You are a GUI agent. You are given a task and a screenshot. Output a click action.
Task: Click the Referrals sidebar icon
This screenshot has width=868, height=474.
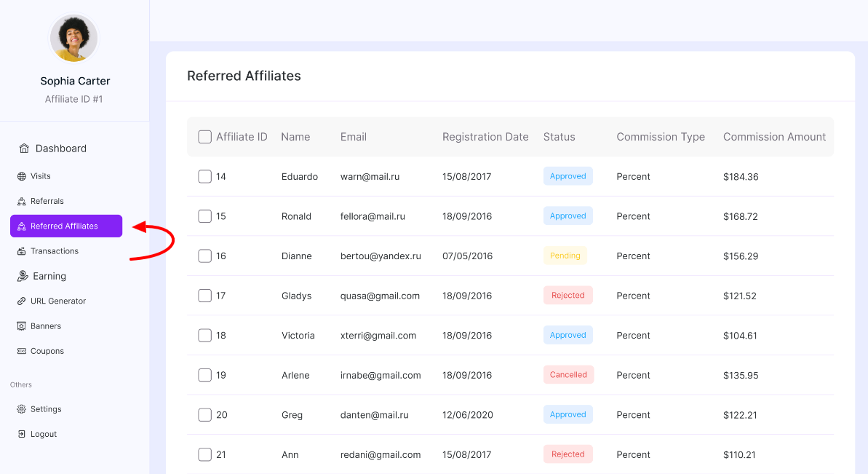(22, 201)
